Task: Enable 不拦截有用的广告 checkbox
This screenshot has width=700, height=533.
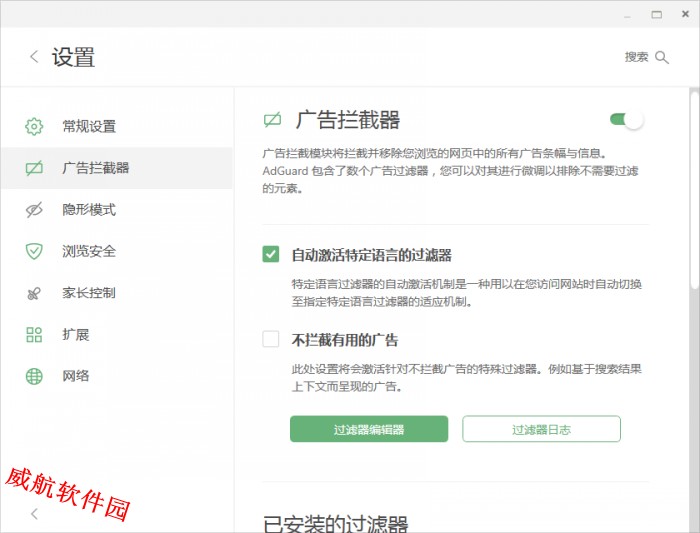Action: coord(271,339)
